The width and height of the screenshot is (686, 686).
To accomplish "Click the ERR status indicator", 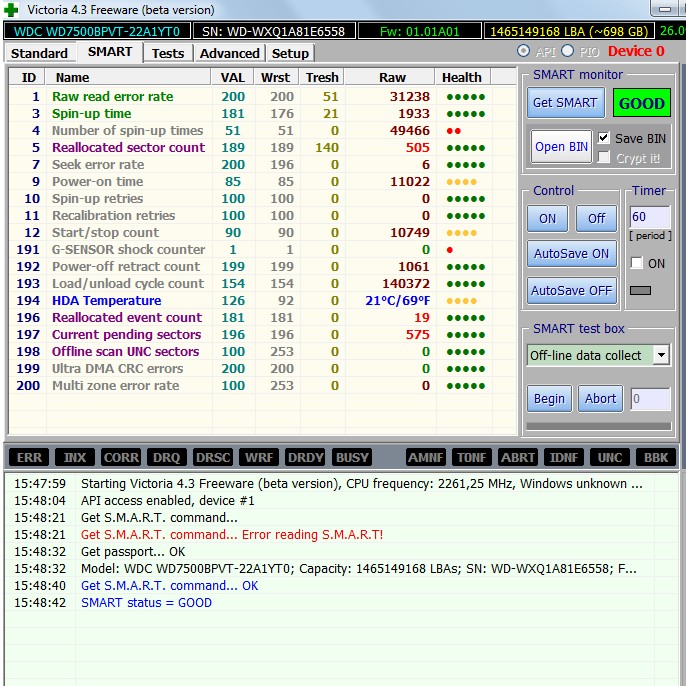I will coord(30,457).
